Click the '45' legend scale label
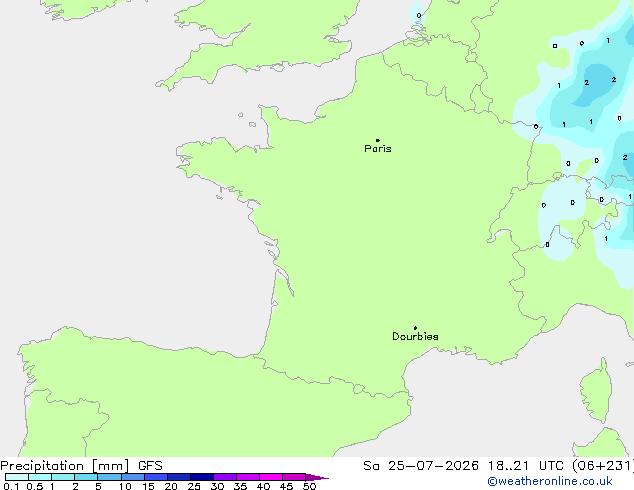The height and width of the screenshot is (490, 634). pos(286,486)
